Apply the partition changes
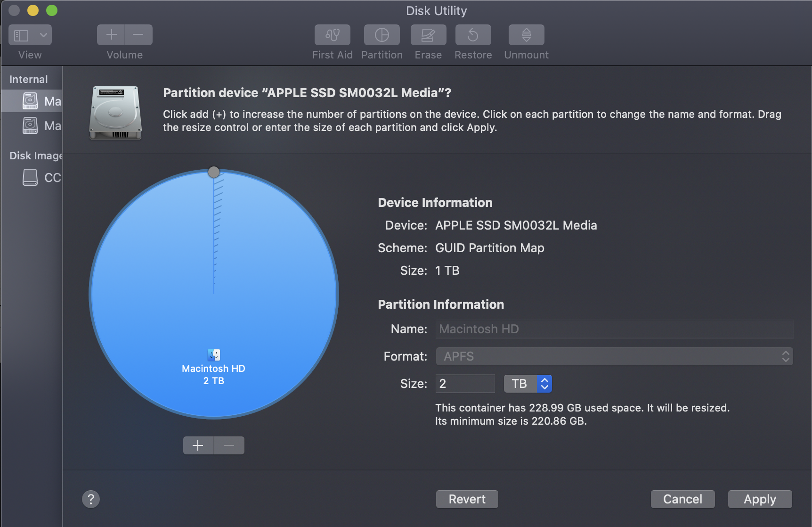The height and width of the screenshot is (527, 812). coord(759,499)
